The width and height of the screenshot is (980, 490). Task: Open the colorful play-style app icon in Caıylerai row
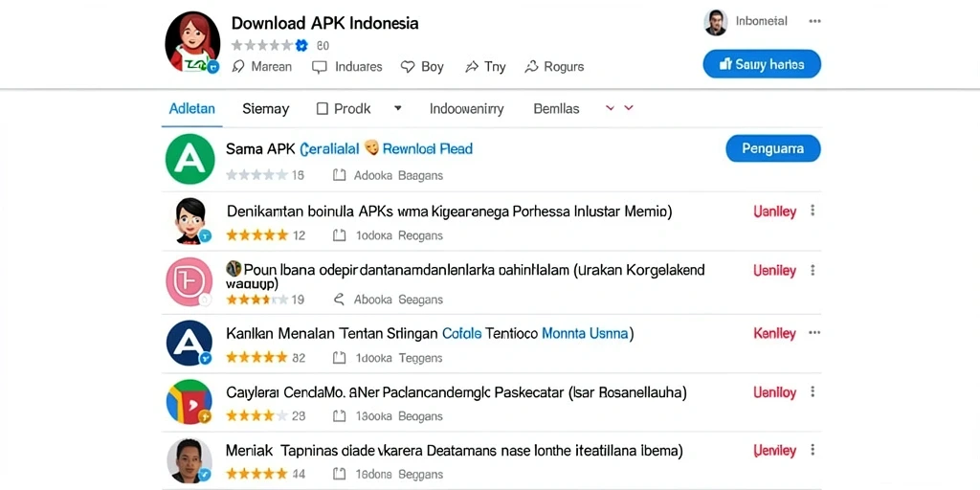click(189, 401)
